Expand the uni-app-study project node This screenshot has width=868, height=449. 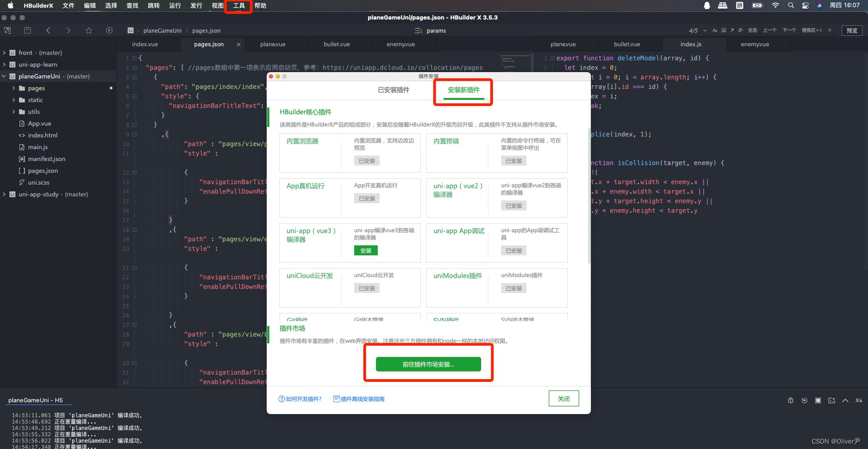click(4, 194)
